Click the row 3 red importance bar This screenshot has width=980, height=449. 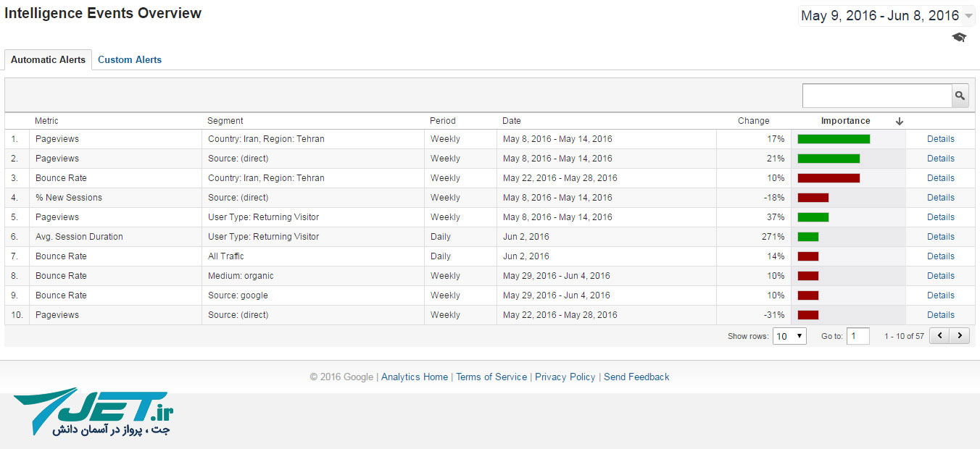point(829,178)
